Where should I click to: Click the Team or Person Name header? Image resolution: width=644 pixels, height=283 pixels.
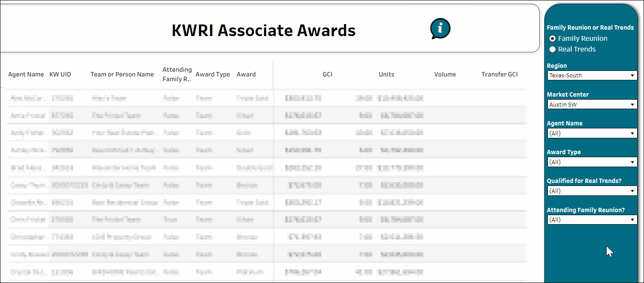(x=122, y=74)
